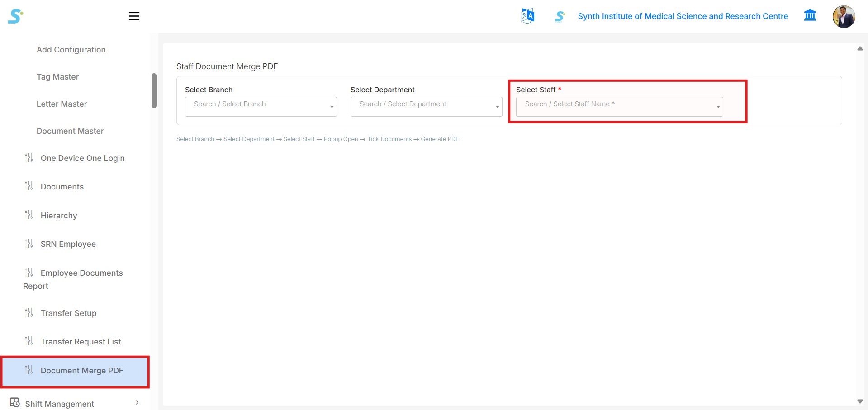The width and height of the screenshot is (868, 410).
Task: Open the Select Department dropdown
Action: pos(427,107)
